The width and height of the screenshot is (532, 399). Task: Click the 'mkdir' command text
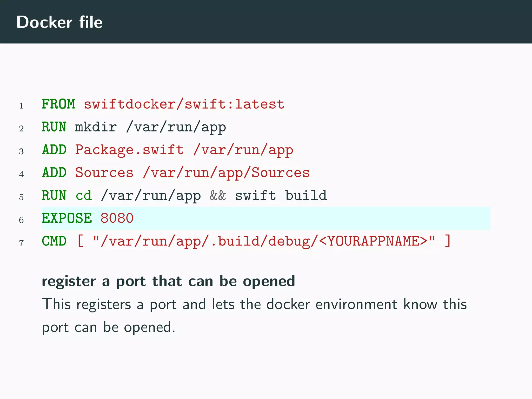pyautogui.click(x=96, y=127)
